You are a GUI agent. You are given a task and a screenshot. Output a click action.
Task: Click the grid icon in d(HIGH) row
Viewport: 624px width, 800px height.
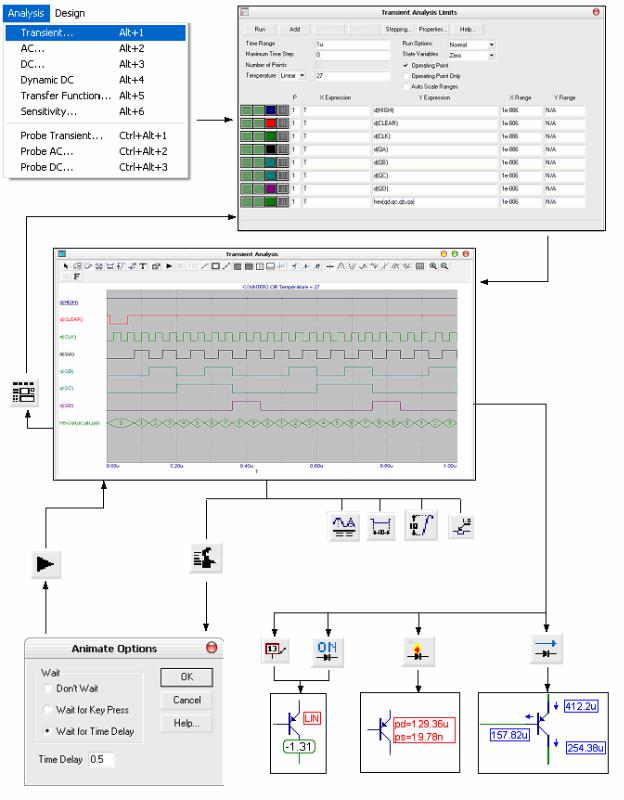(x=283, y=110)
